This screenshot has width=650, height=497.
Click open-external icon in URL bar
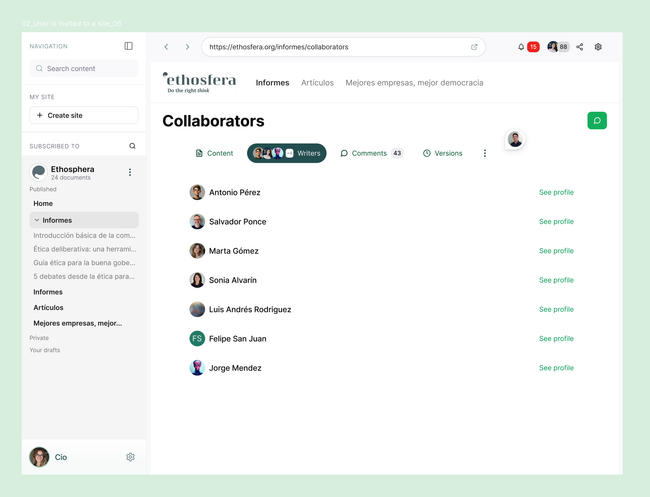click(474, 47)
